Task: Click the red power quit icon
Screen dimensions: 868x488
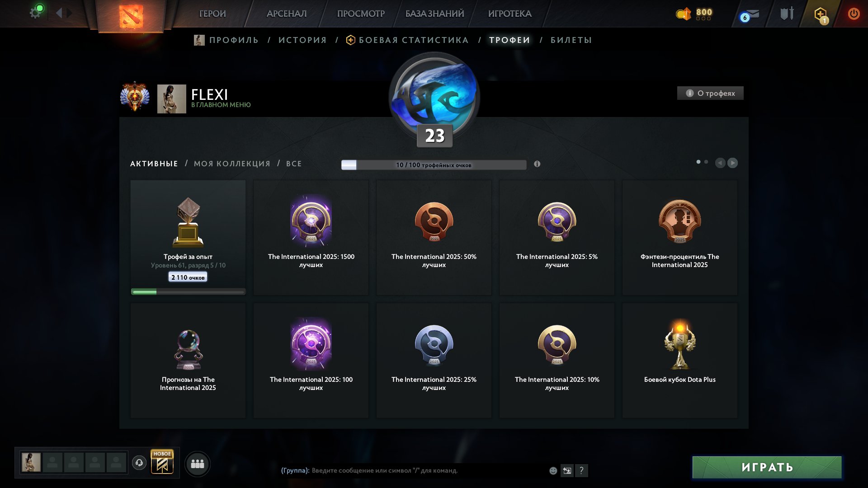Action: pyautogui.click(x=854, y=14)
